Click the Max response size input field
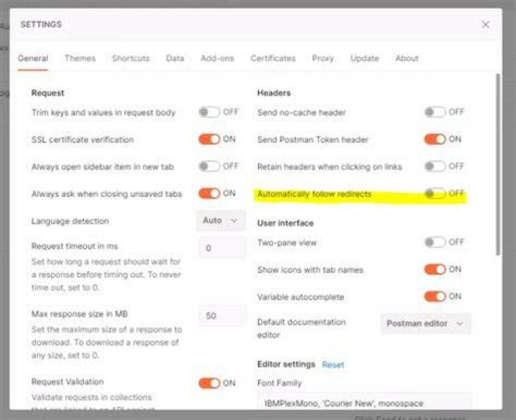The height and width of the screenshot is (420, 516). pyautogui.click(x=222, y=315)
